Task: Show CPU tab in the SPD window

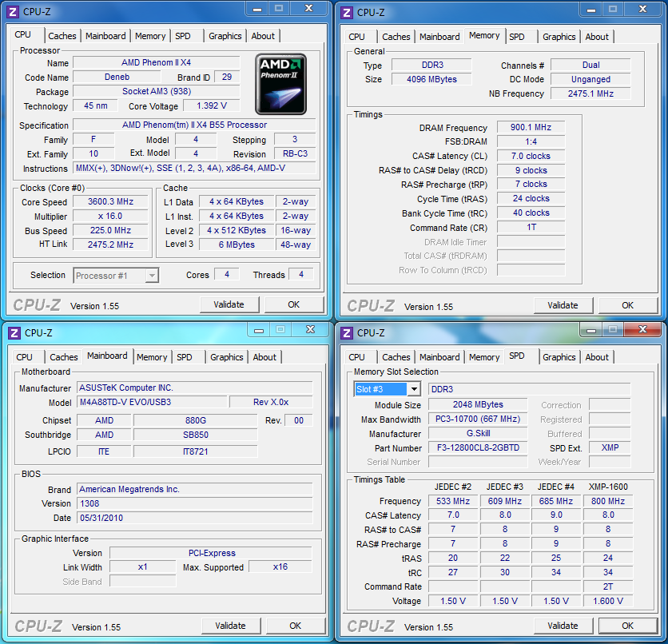Action: (356, 357)
